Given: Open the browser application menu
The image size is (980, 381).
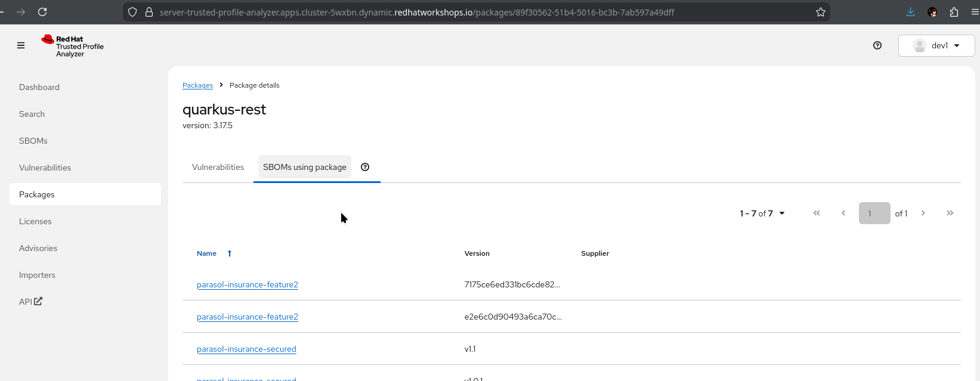Looking at the screenshot, I should click(975, 12).
